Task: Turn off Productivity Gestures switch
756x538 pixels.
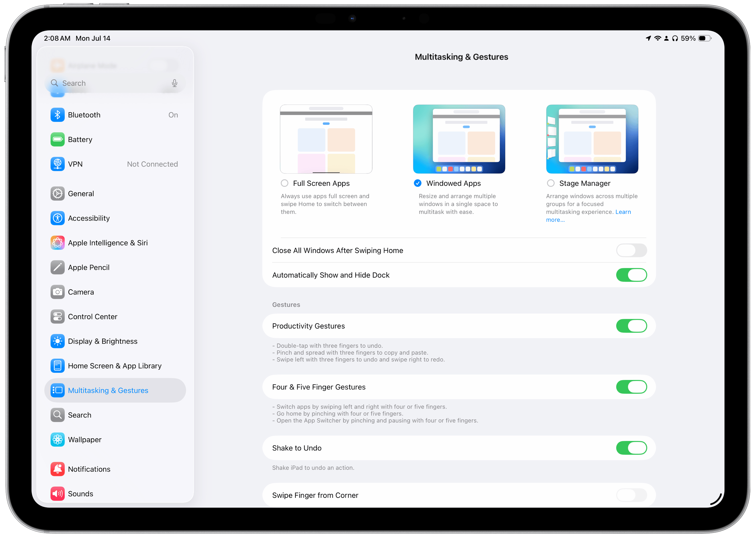Action: (x=631, y=326)
